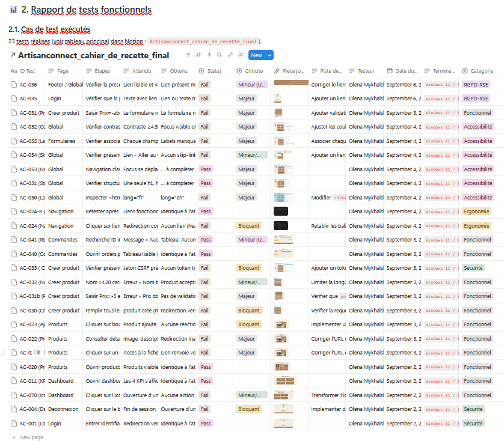Image resolution: width=504 pixels, height=441 pixels.
Task: Tick the checkbox left of the hovered Produits row
Action: pyautogui.click(x=2, y=353)
